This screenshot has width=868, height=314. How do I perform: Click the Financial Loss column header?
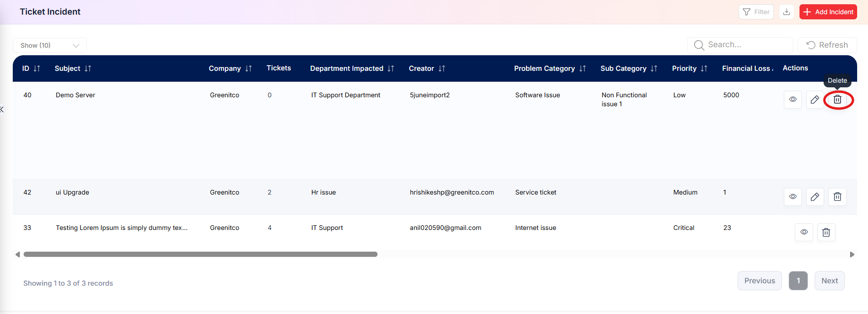tap(748, 68)
